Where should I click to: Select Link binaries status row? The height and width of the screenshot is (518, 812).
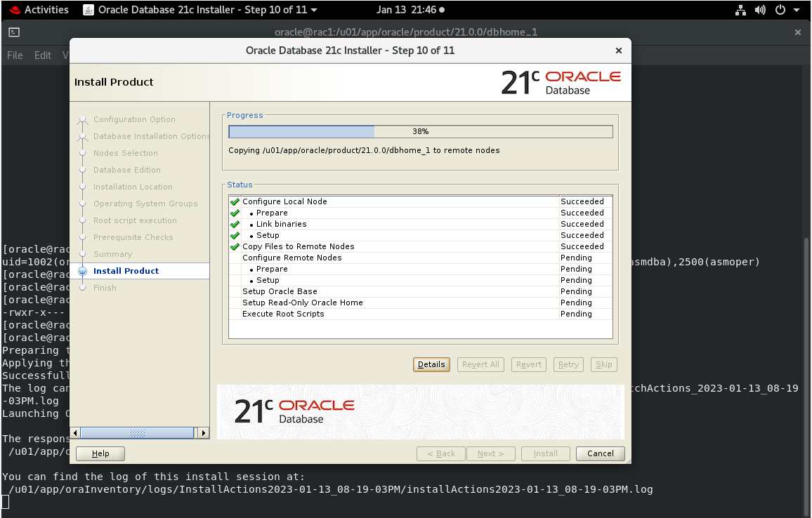tap(421, 224)
